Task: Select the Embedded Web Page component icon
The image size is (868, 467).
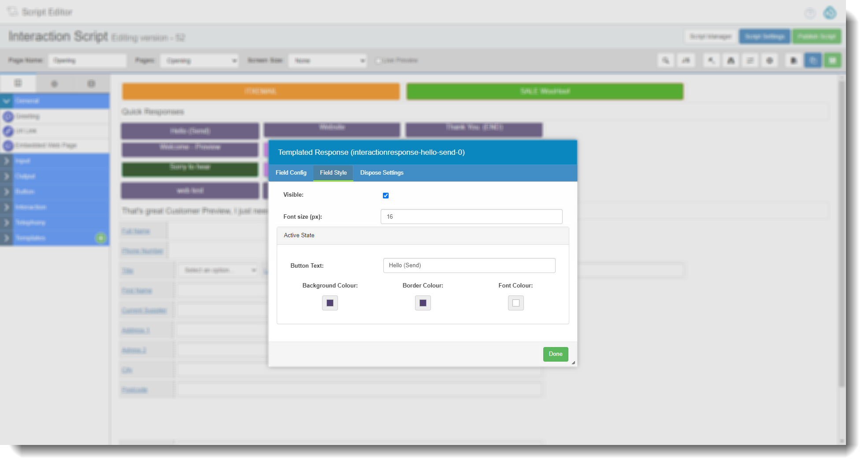Action: point(8,146)
